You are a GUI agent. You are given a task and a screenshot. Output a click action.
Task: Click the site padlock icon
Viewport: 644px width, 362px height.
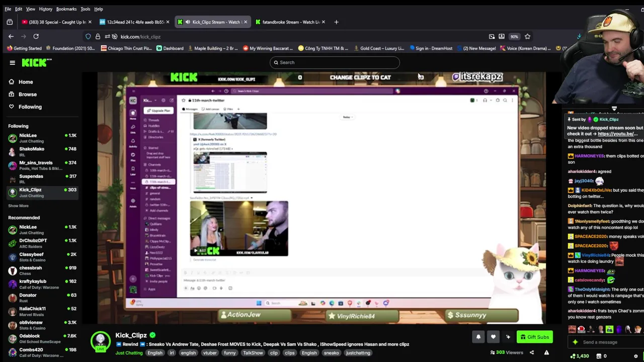click(98, 36)
